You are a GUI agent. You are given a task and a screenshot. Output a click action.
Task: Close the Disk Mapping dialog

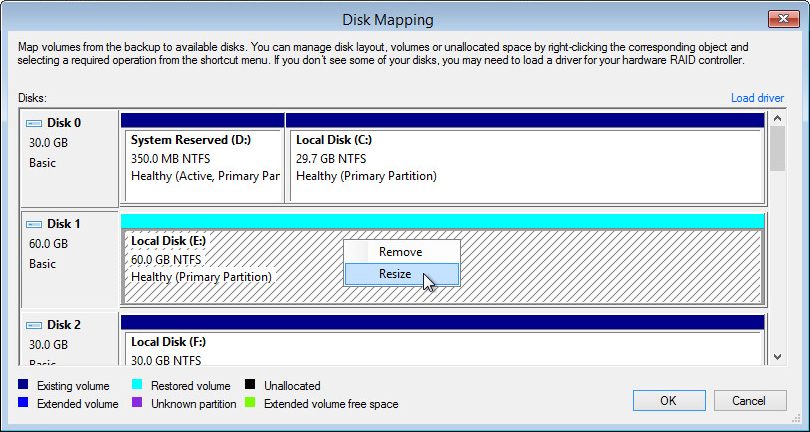[782, 18]
